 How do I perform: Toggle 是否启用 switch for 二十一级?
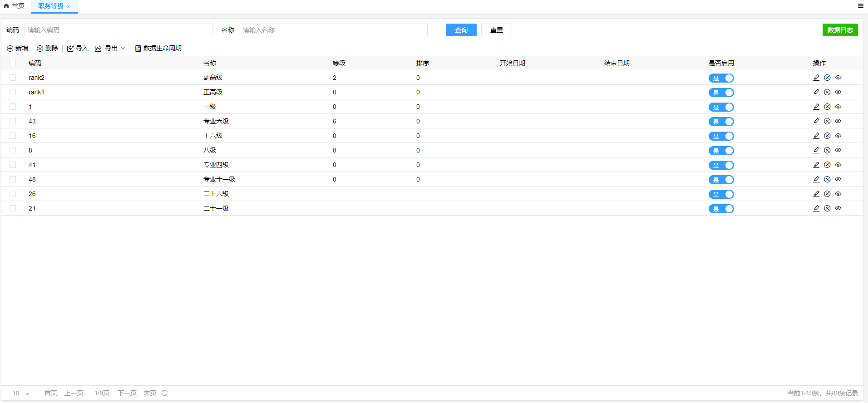point(721,209)
